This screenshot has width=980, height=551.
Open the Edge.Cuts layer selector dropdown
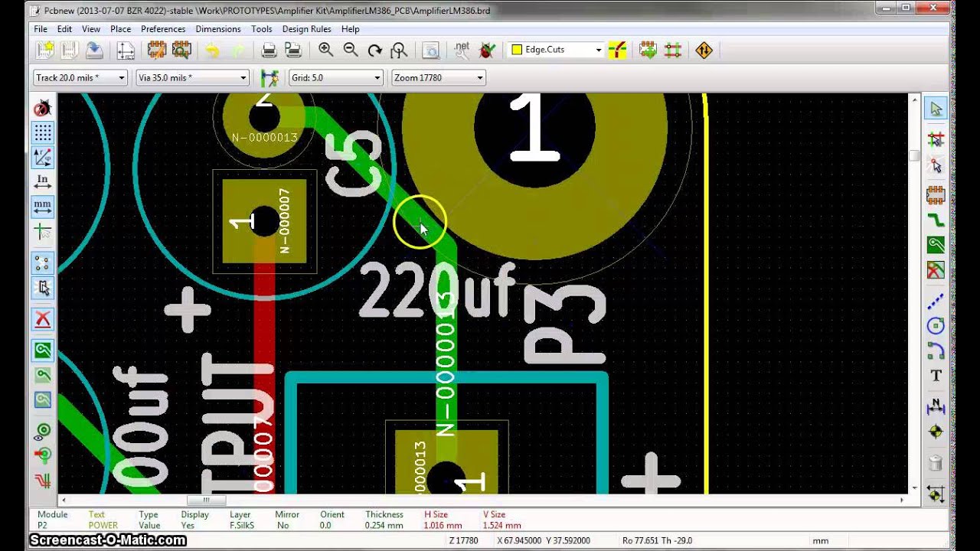tap(556, 50)
